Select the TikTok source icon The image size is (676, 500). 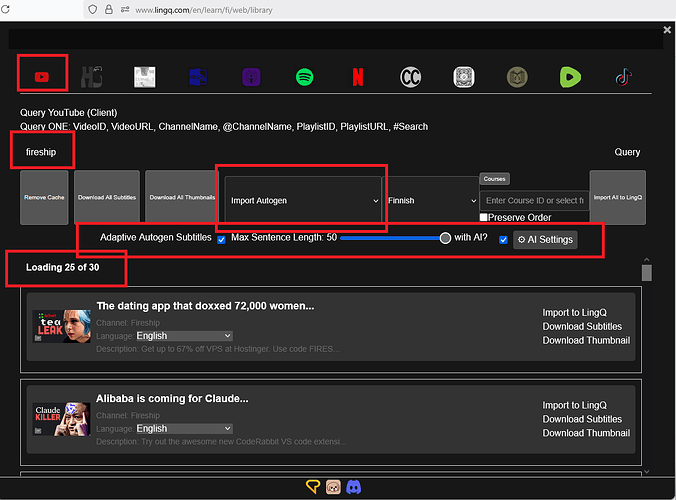[624, 77]
